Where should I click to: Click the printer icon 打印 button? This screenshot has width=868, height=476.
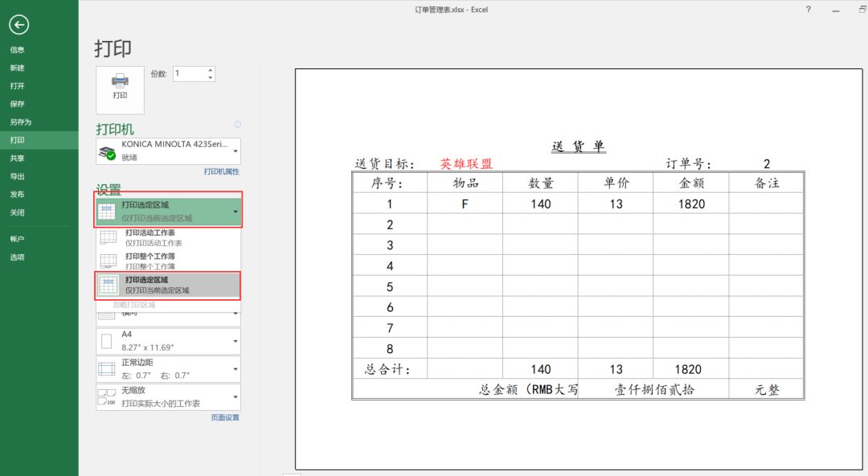click(120, 90)
